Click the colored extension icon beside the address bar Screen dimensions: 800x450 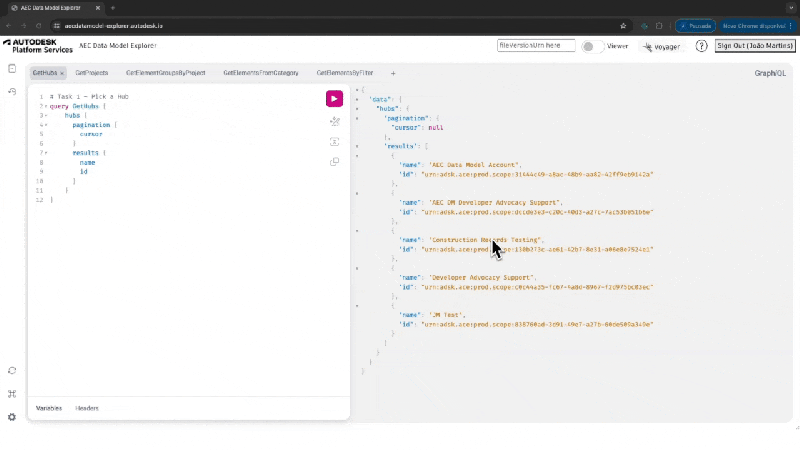pos(644,26)
